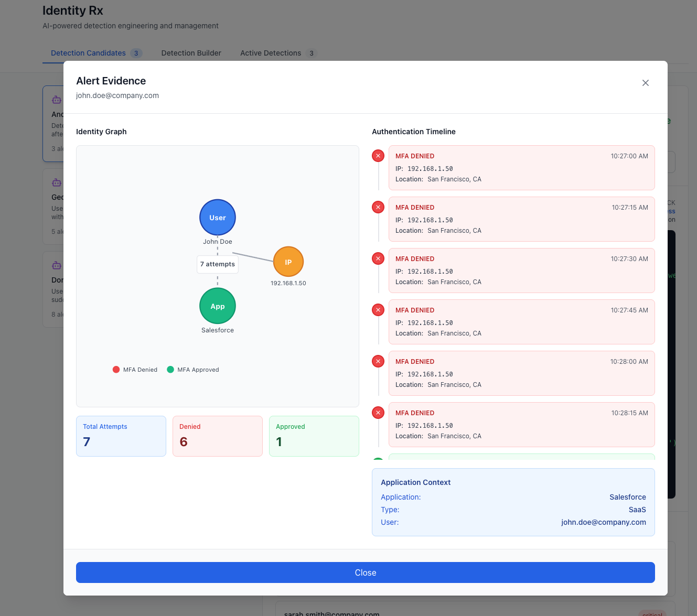Screen dimensions: 697x616
Task: Switch to the Detection Builder tab
Action: 191,52
